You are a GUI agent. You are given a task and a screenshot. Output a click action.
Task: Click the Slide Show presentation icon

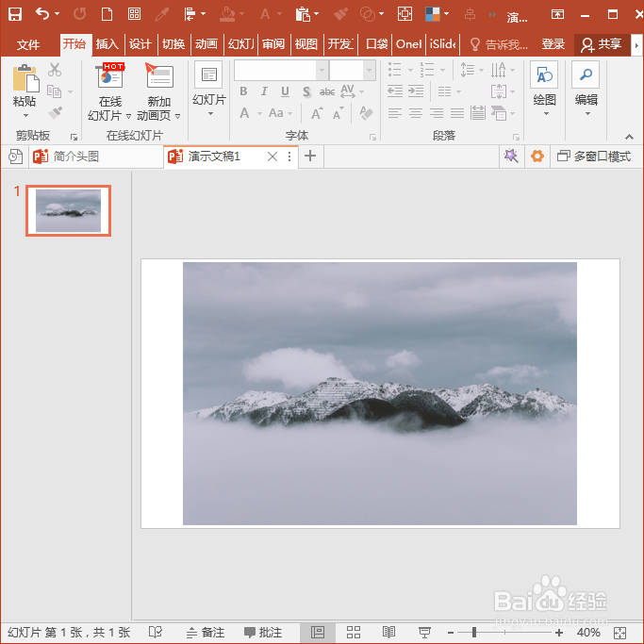click(424, 632)
